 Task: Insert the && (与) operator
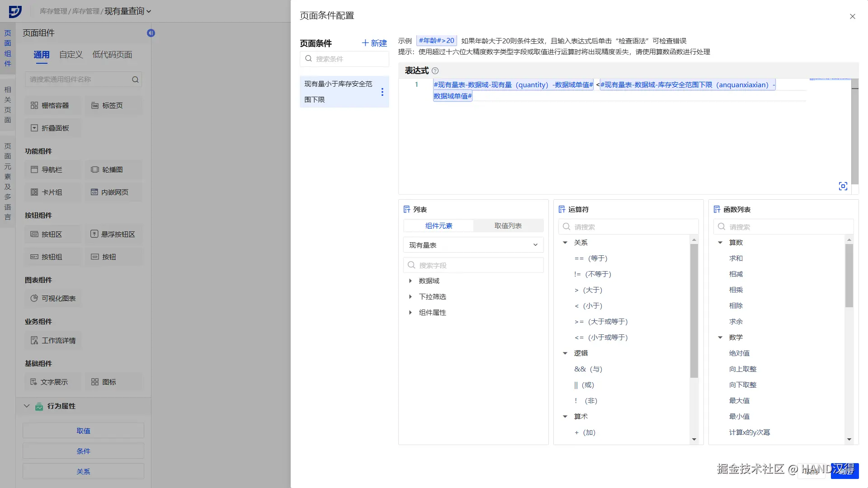(x=588, y=369)
